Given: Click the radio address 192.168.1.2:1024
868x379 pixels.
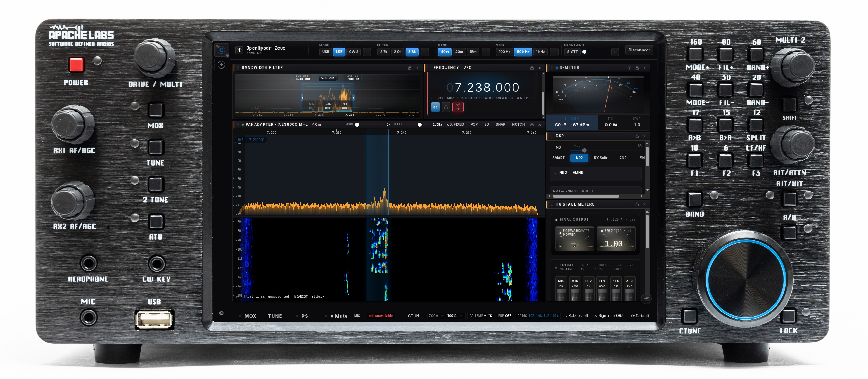Looking at the screenshot, I should tap(543, 316).
